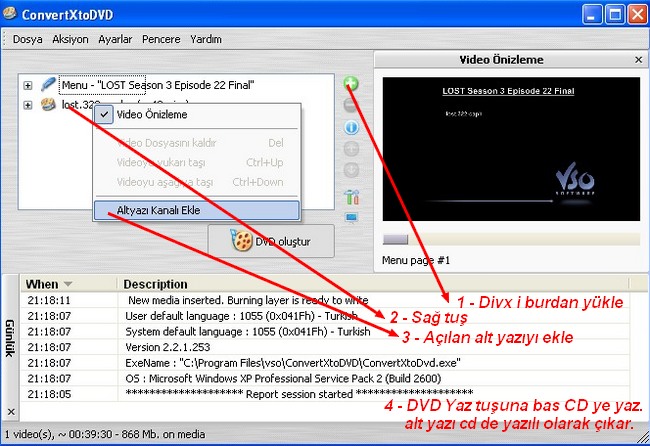This screenshot has height=446, width=650.
Task: Open the Aksiyon menu
Action: 70,39
